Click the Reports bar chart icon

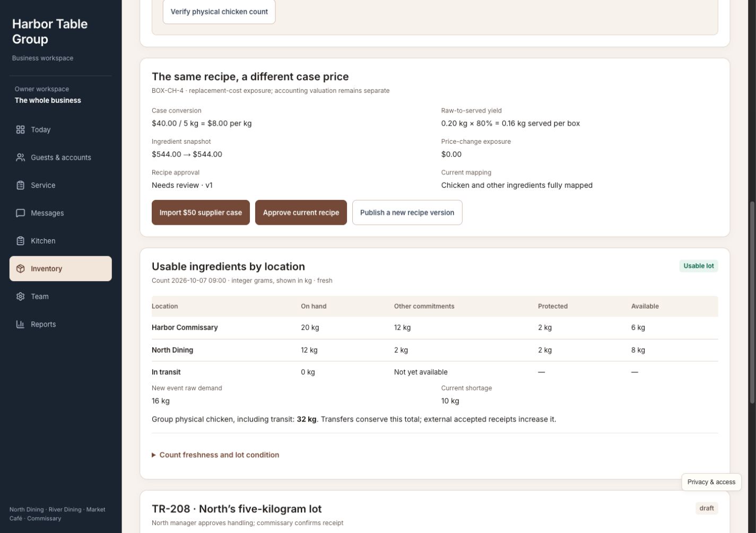pos(20,324)
